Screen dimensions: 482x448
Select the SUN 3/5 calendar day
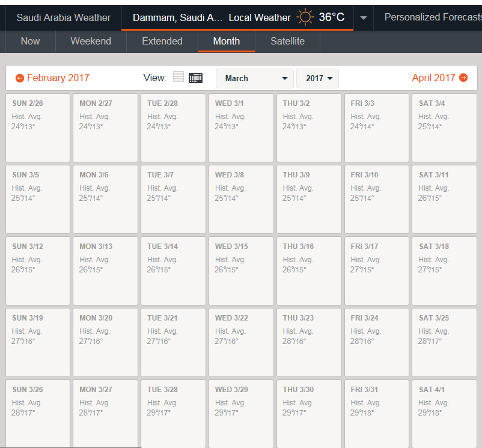coord(38,199)
